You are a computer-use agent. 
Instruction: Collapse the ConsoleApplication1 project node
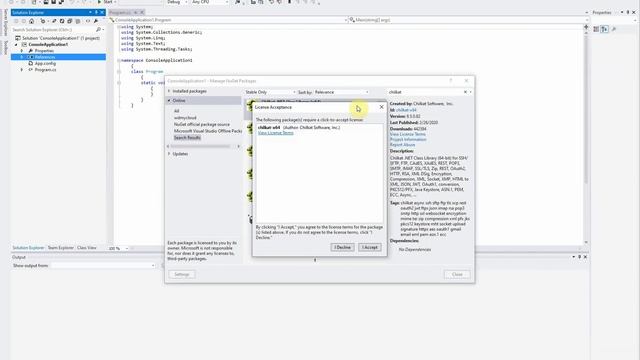coord(16,44)
